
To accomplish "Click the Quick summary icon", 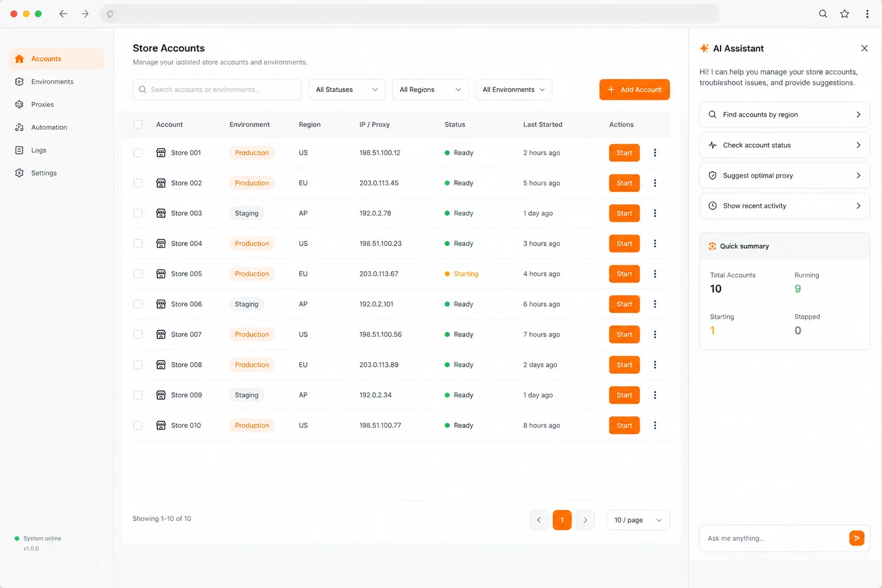I will (712, 246).
